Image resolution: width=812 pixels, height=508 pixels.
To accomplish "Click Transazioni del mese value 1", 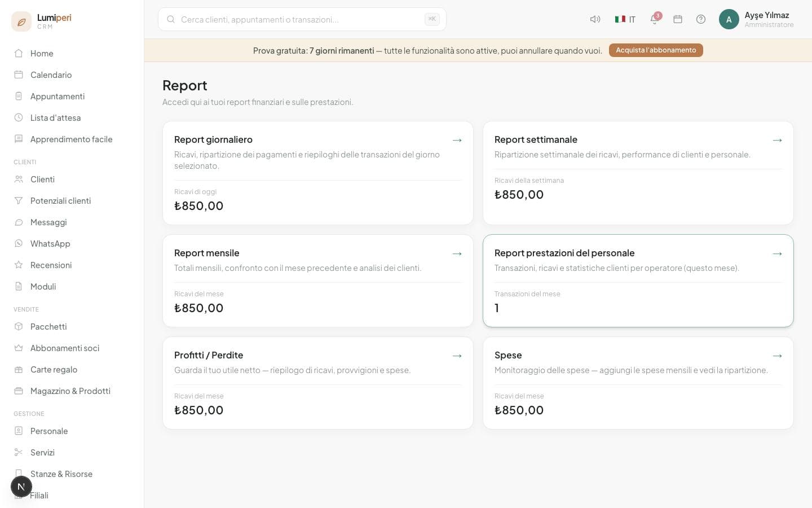I will (497, 308).
